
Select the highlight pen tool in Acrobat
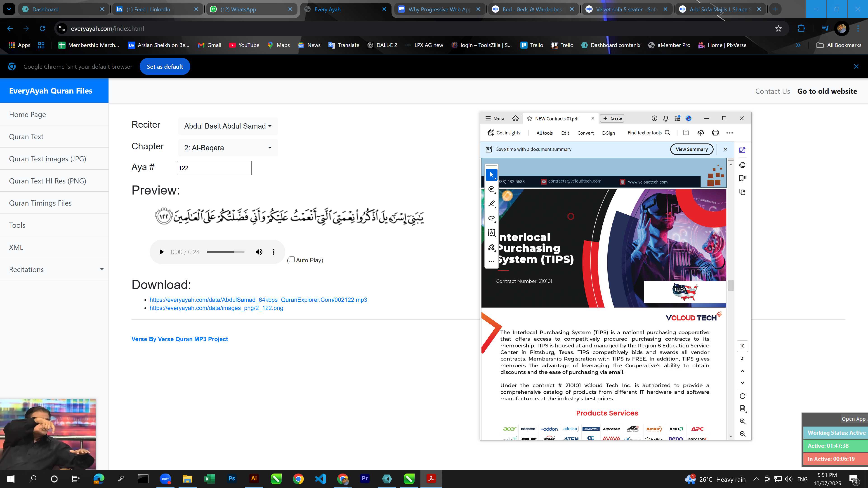[492, 204]
